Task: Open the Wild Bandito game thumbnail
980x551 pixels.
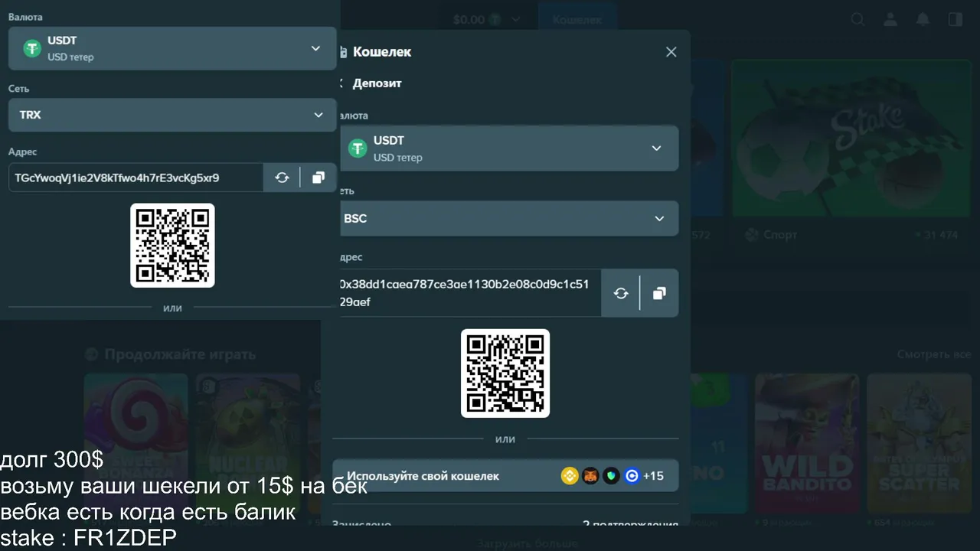Action: pyautogui.click(x=807, y=444)
